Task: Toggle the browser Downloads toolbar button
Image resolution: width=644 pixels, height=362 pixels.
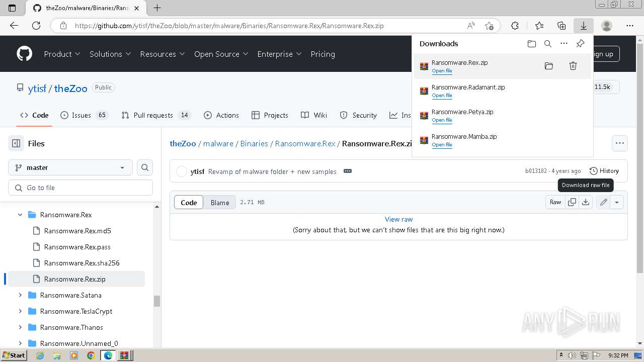Action: tap(584, 26)
